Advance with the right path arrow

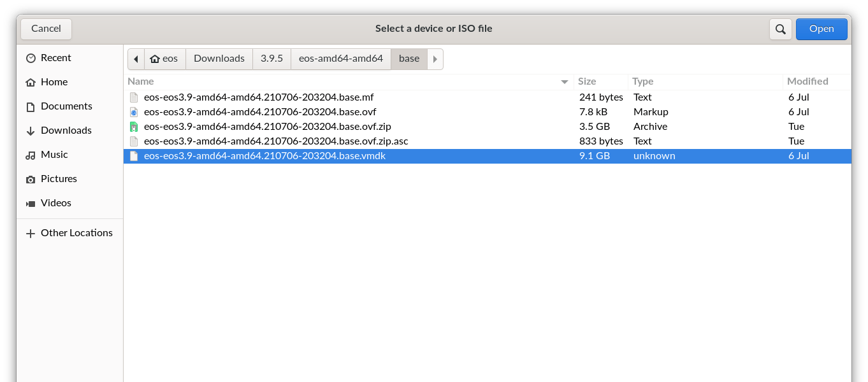pos(435,59)
